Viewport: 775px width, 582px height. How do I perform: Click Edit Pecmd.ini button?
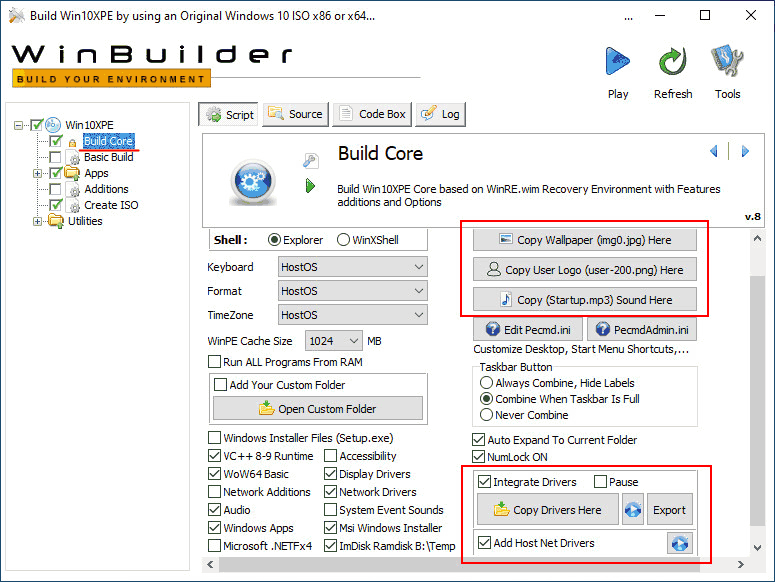[x=528, y=330]
